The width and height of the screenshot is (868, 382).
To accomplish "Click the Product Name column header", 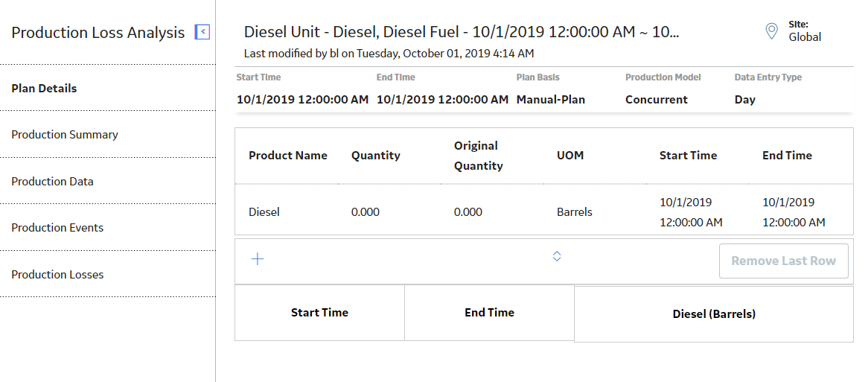I will [288, 156].
